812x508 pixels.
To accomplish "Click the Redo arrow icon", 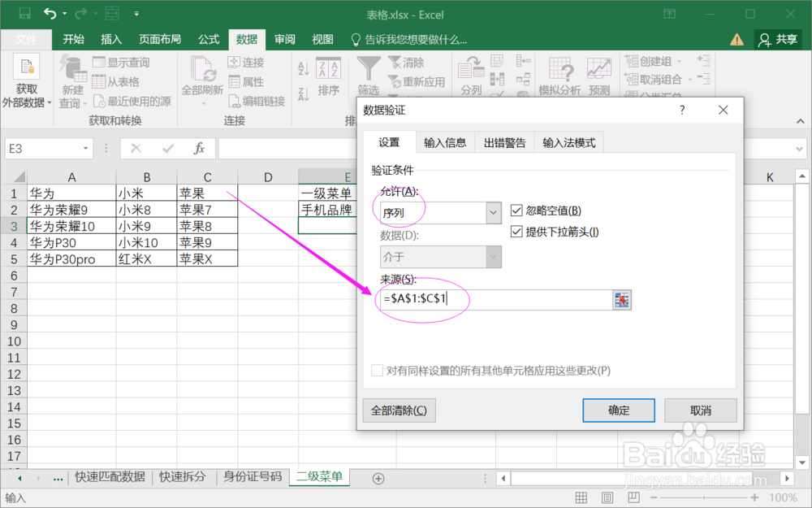I will click(x=80, y=14).
